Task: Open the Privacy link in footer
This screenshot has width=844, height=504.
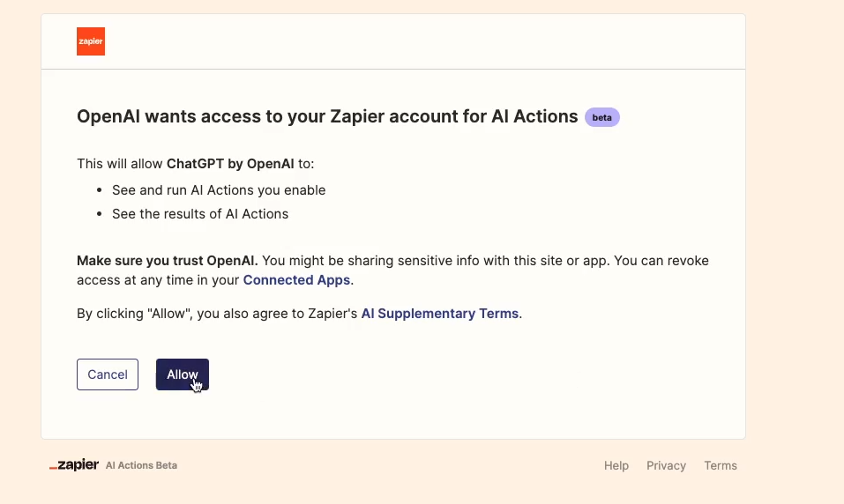Action: click(666, 465)
